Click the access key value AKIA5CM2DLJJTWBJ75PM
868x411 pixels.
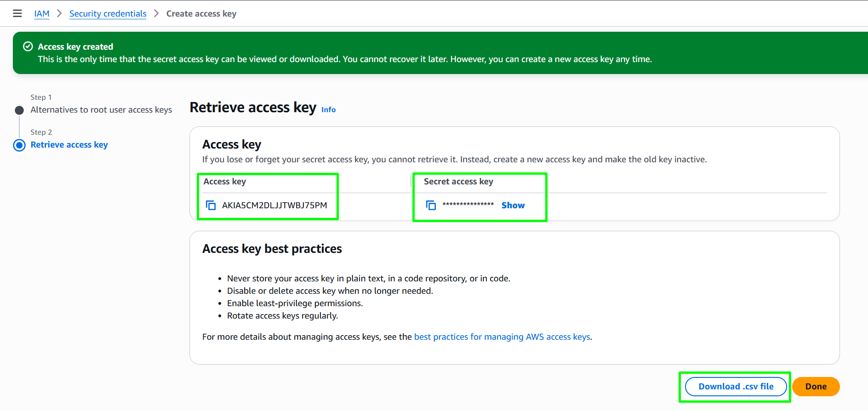click(274, 205)
